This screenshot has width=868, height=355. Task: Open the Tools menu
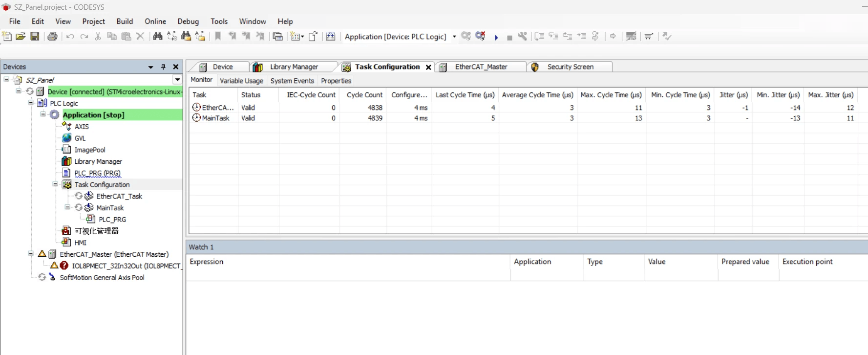coord(219,22)
